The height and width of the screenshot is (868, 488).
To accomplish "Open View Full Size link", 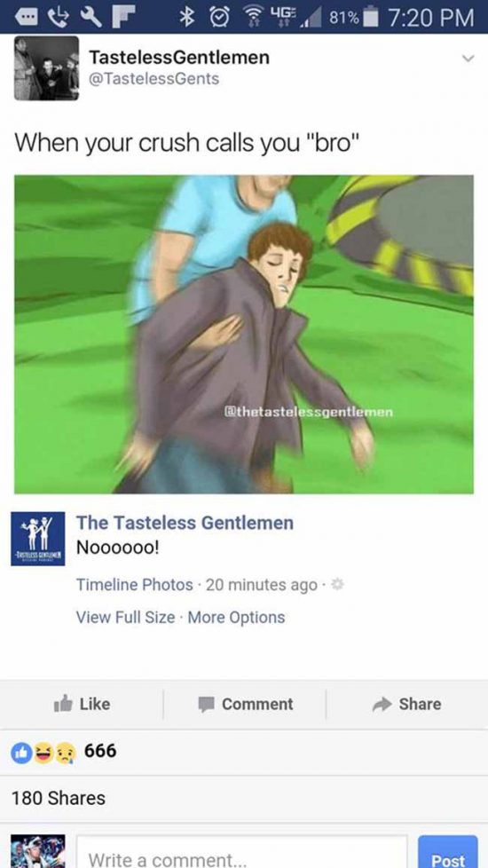I will 126,617.
